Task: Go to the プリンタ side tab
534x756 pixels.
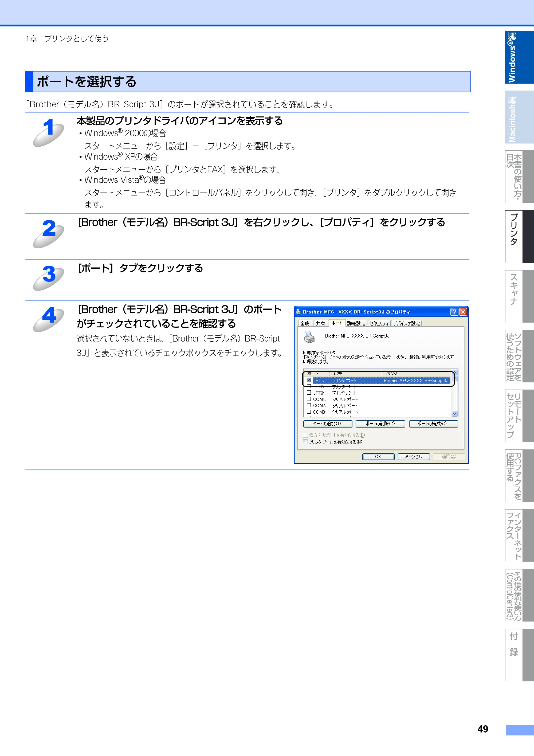Action: [519, 236]
